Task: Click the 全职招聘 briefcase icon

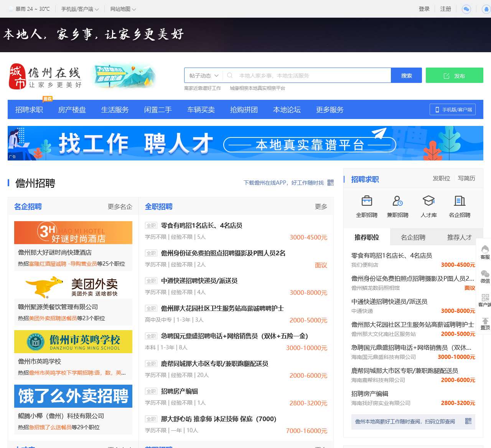Action: tap(367, 201)
